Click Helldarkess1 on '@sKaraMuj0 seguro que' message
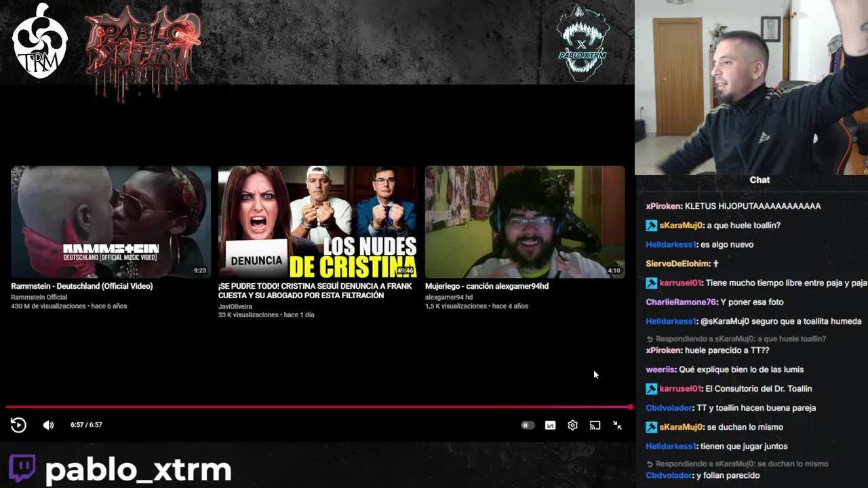Image resolution: width=868 pixels, height=488 pixels. [671, 321]
